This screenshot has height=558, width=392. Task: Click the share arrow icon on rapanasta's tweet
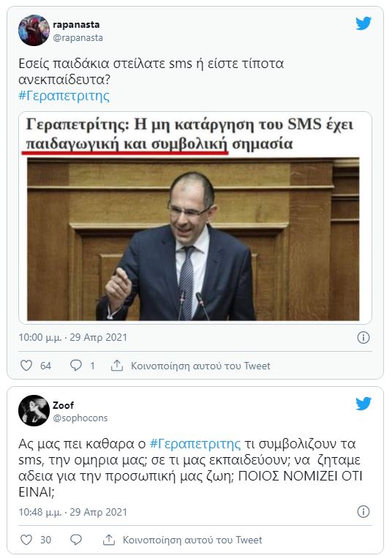117,365
